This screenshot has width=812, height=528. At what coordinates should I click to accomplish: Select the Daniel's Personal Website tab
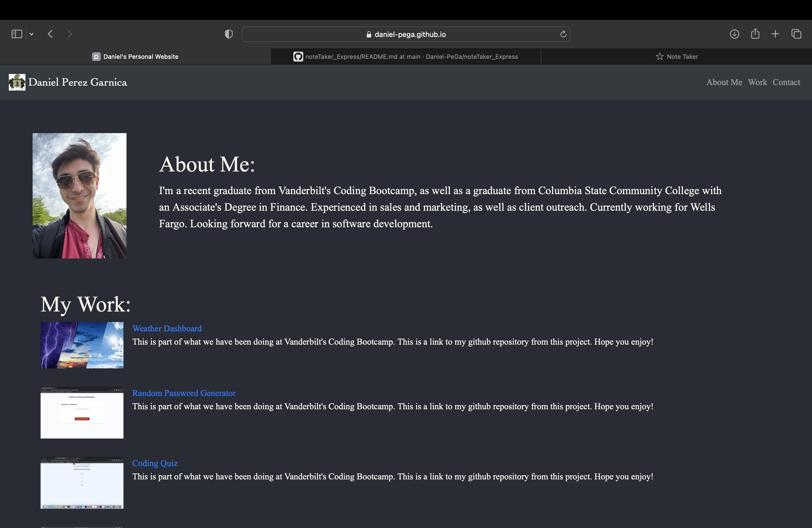tap(135, 57)
